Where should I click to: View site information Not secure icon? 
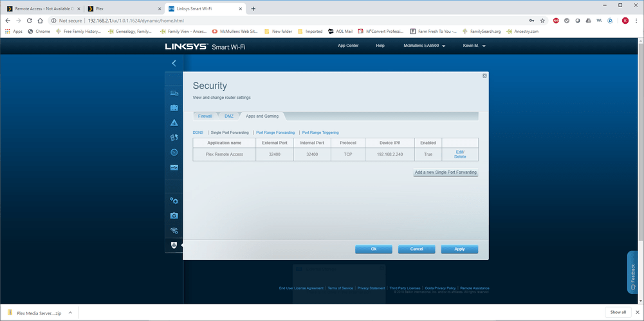pos(53,21)
